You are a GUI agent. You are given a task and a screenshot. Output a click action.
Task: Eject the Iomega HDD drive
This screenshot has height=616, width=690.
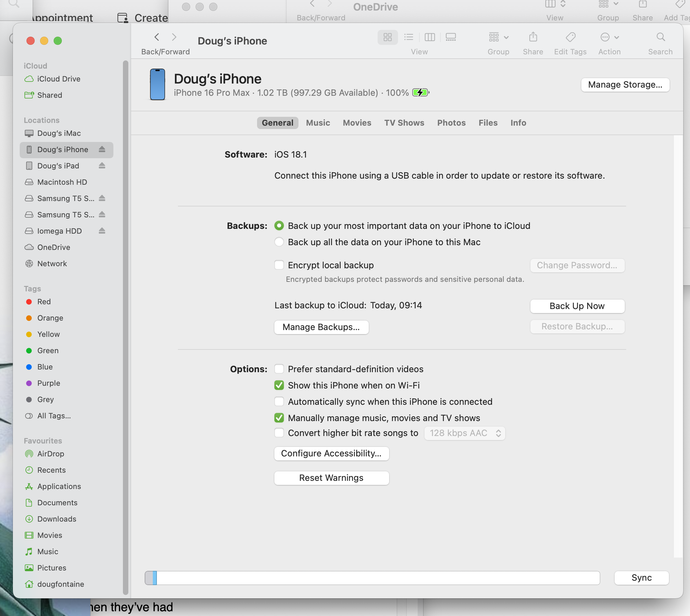click(102, 231)
